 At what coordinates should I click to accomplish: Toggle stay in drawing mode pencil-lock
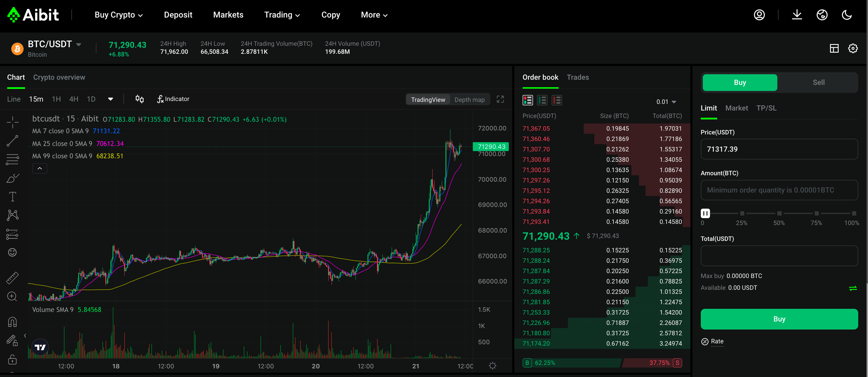pos(12,341)
